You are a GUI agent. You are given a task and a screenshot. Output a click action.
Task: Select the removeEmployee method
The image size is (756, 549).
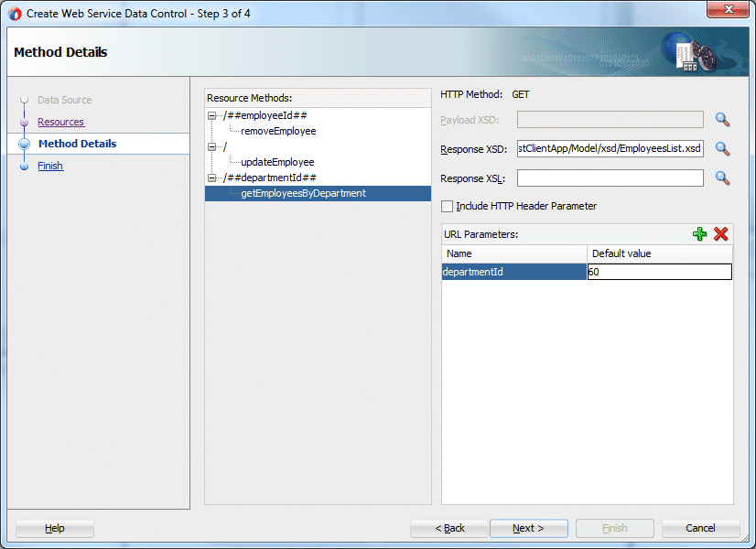coord(278,131)
